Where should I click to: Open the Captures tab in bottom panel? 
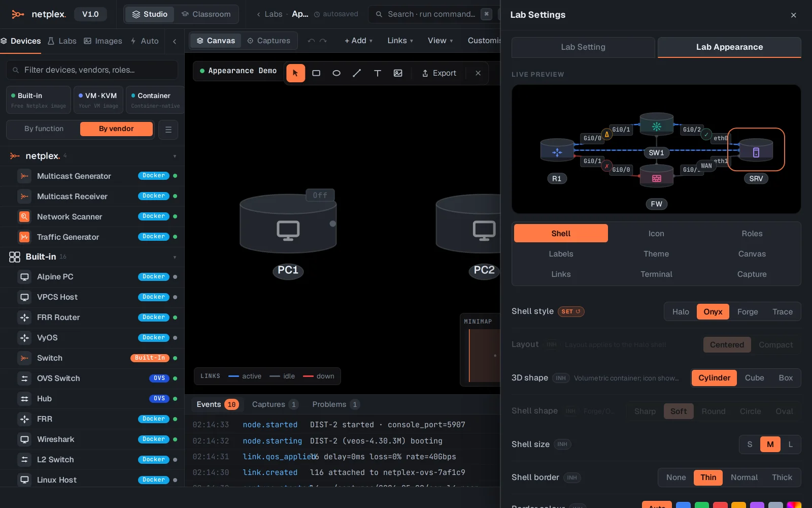(x=275, y=404)
